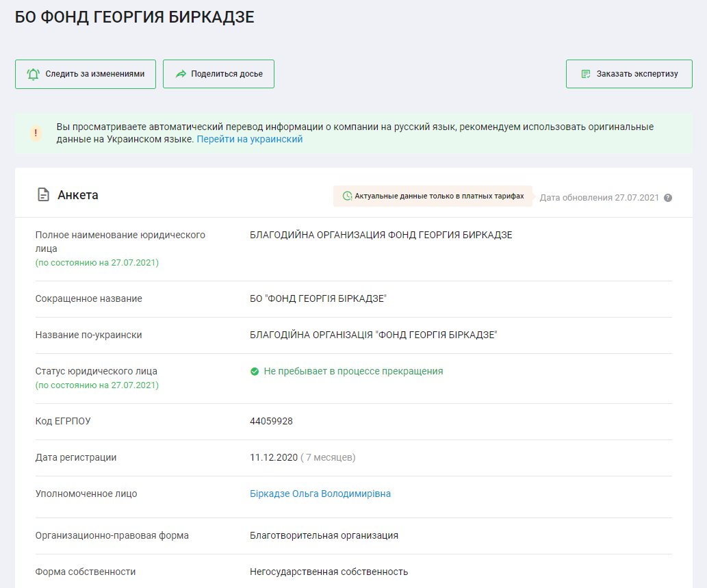The image size is (707, 588).
Task: Click the Анкета section heading
Action: click(77, 195)
